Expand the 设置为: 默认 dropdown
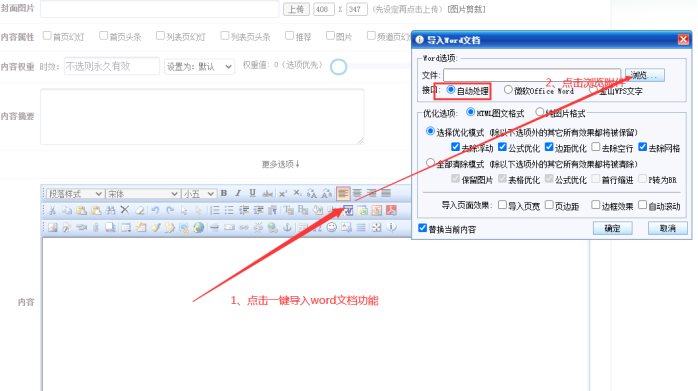 [x=199, y=66]
